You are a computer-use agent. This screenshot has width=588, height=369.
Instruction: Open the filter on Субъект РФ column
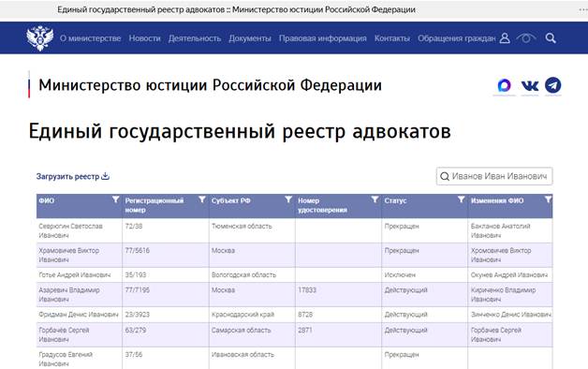pyautogui.click(x=288, y=199)
